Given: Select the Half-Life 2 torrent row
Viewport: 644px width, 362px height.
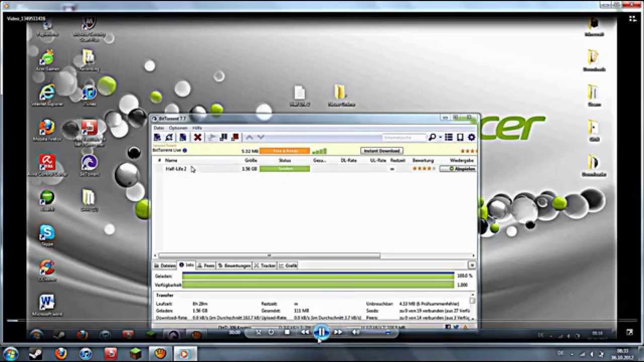Looking at the screenshot, I should tap(314, 169).
